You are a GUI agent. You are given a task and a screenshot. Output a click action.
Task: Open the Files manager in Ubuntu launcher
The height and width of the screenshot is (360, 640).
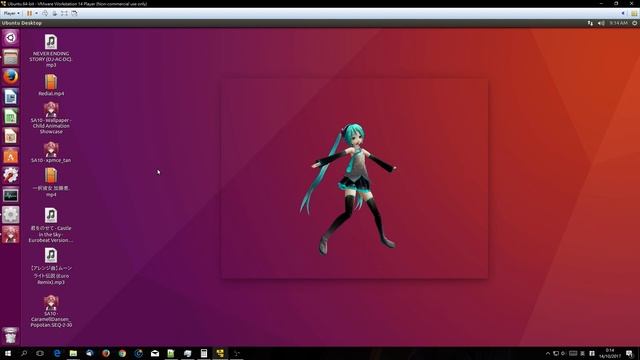click(11, 57)
